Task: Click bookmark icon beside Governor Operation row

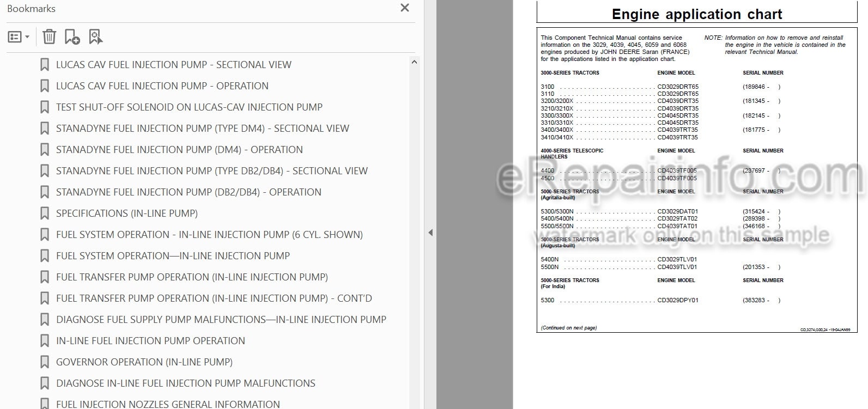Action: point(45,362)
